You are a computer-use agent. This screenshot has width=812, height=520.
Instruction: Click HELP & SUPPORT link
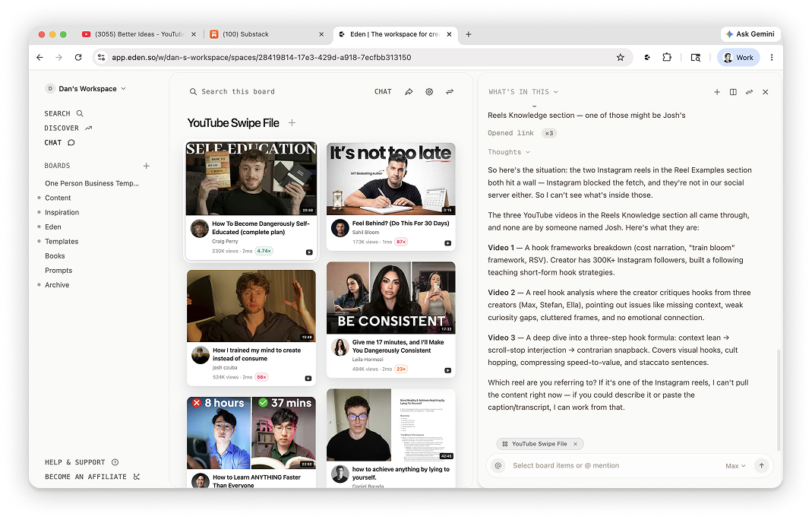click(x=74, y=462)
